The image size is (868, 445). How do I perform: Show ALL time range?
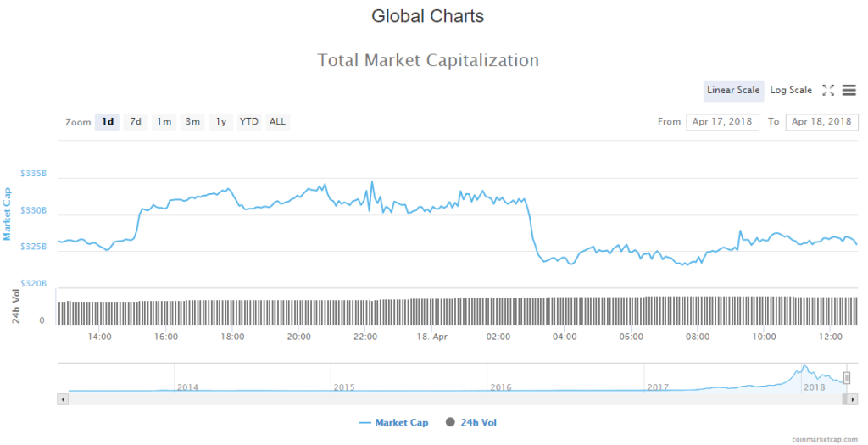click(x=277, y=122)
